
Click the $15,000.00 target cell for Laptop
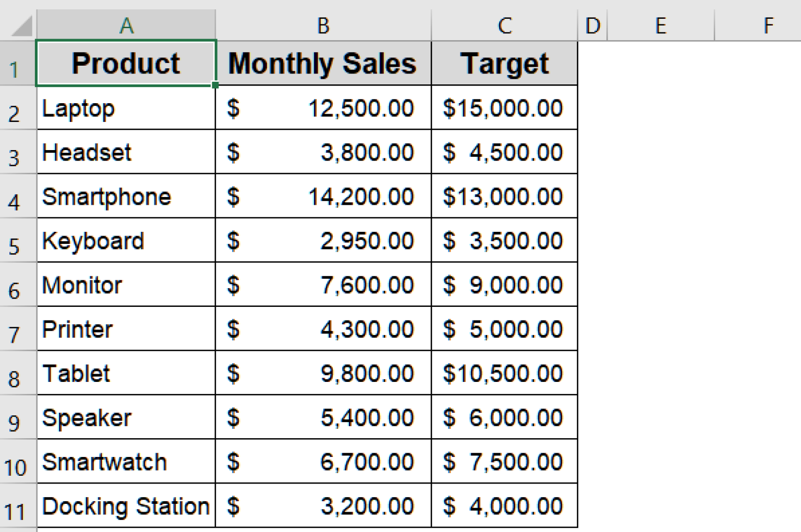(x=504, y=108)
